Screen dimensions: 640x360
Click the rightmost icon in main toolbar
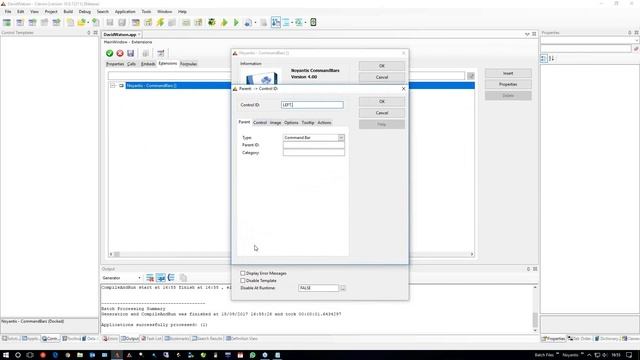313,22
